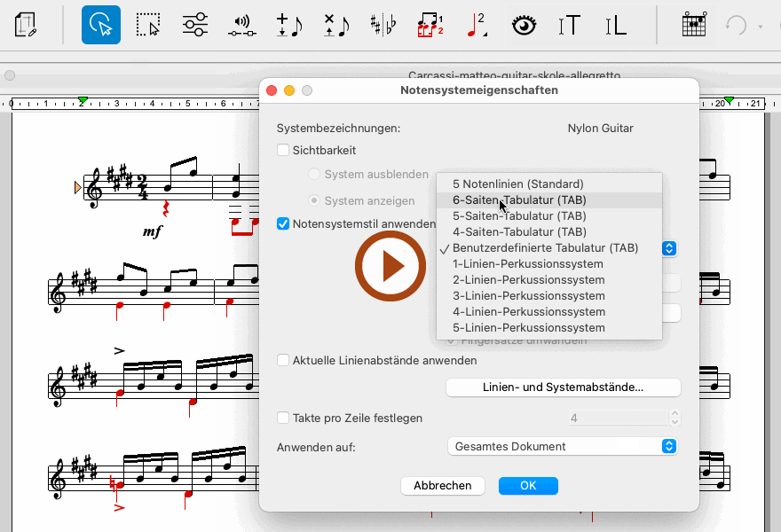Toggle the eye visibility tool
The height and width of the screenshot is (532, 781).
pos(525,25)
